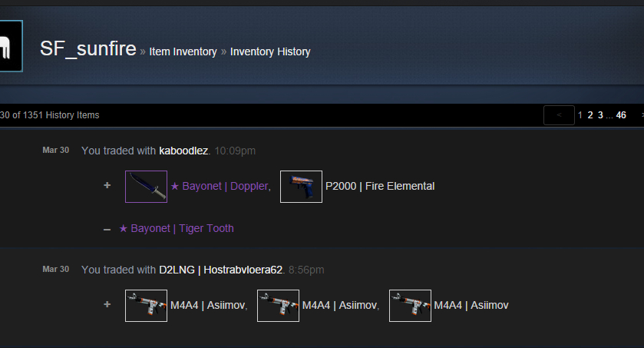The height and width of the screenshot is (348, 644).
Task: Select the third M4A4 Asiimov thumbnail
Action: (410, 306)
